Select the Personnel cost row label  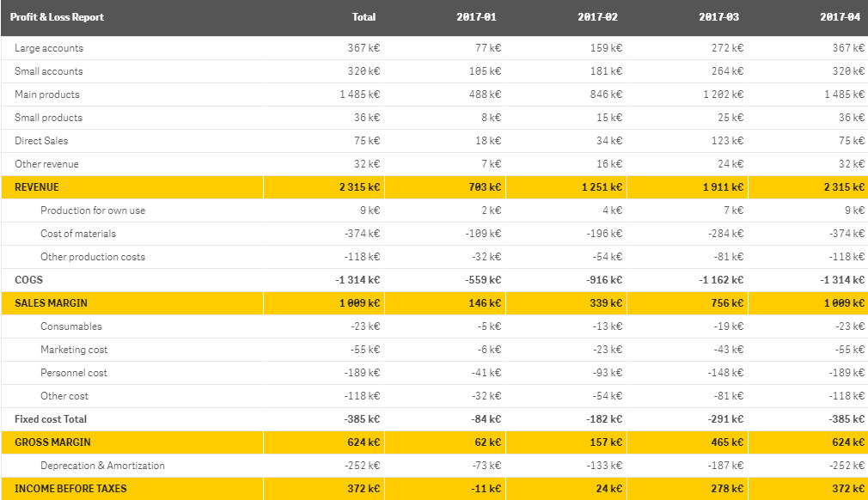coord(74,373)
